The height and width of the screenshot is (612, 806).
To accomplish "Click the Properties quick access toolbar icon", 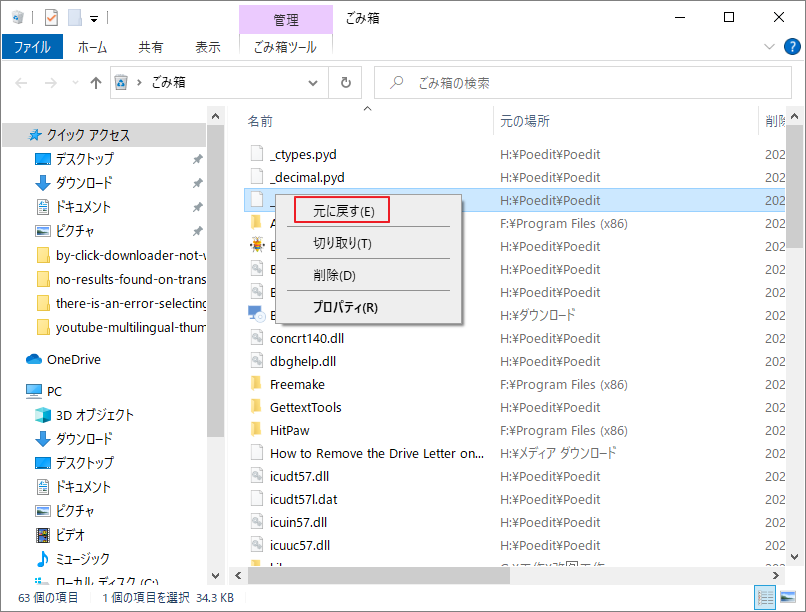I will click(51, 18).
